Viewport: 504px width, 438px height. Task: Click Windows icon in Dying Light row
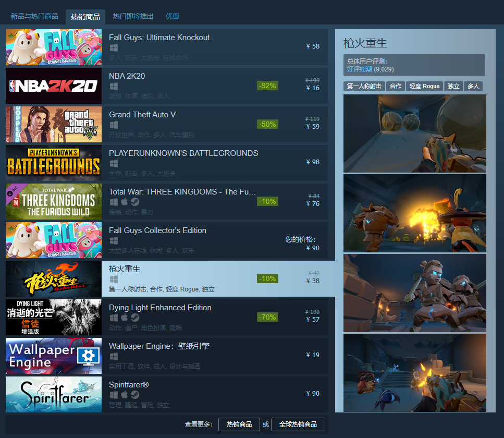pyautogui.click(x=114, y=318)
